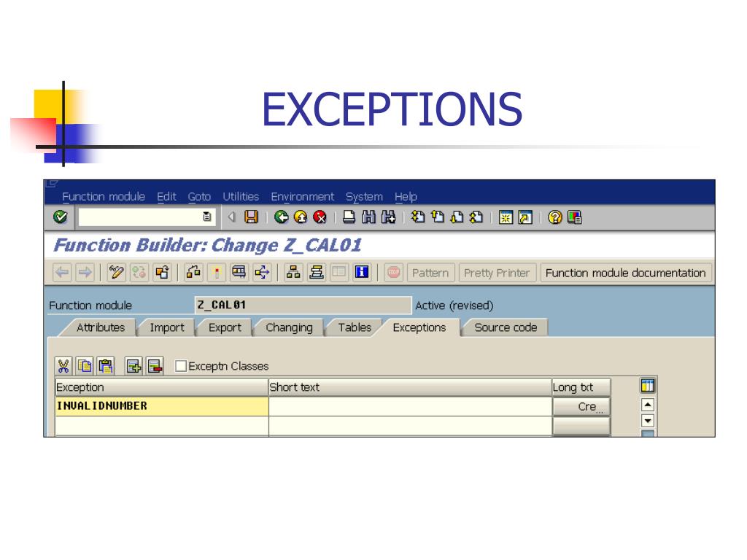The image size is (747, 560).
Task: Switch to the Source code tab
Action: (506, 327)
